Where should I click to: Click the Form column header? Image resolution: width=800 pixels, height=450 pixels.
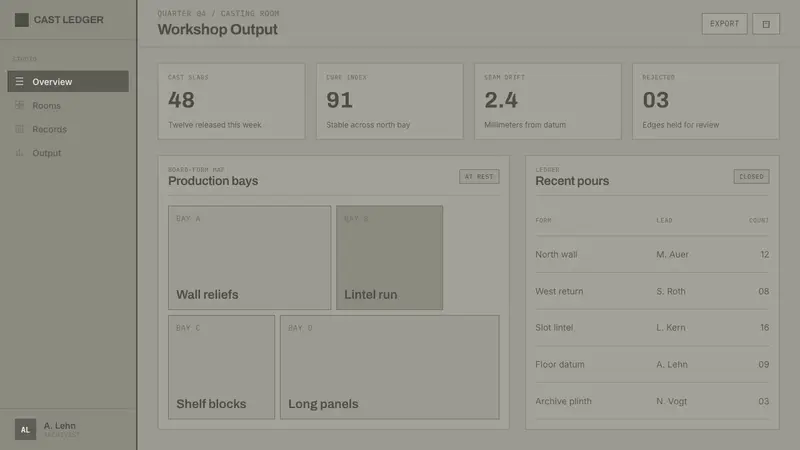pos(543,220)
